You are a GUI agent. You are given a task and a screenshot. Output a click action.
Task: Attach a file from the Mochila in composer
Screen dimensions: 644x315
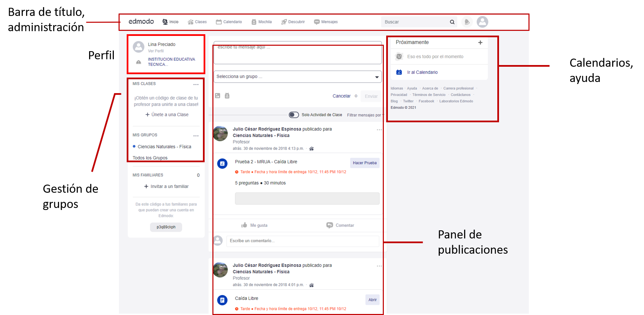pos(227,96)
